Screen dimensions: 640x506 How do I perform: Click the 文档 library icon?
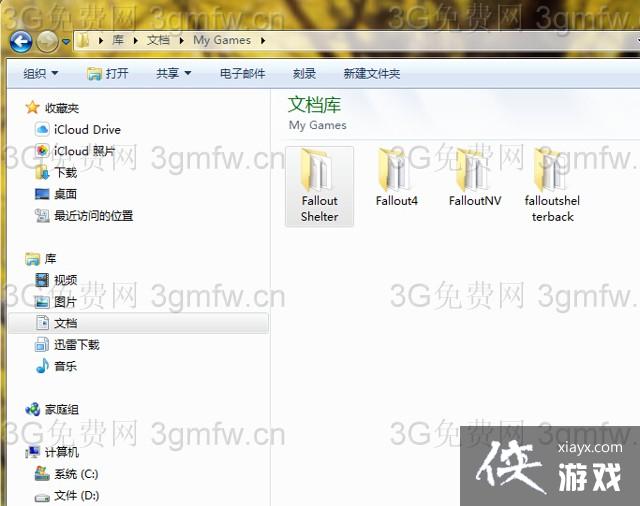(x=42, y=323)
